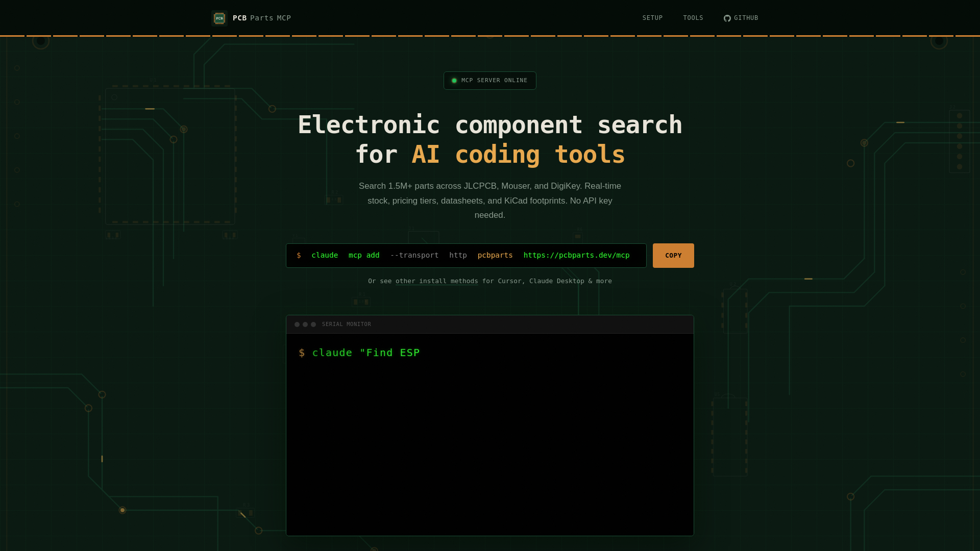This screenshot has width=980, height=551.
Task: Click the MCP SERVER ONLINE status badge
Action: pos(490,81)
